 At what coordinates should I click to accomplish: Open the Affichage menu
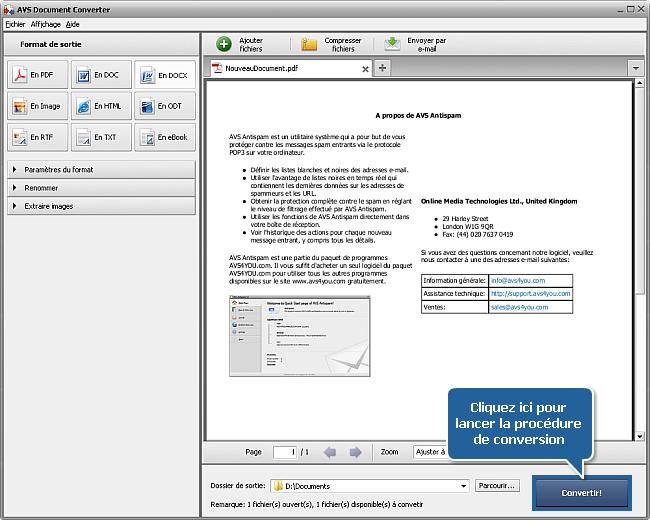click(45, 23)
